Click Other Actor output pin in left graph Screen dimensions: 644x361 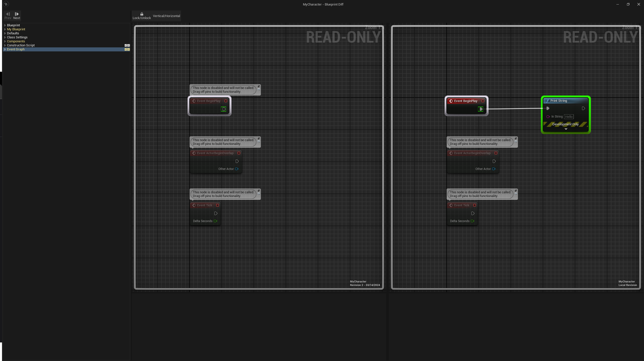pyautogui.click(x=237, y=169)
